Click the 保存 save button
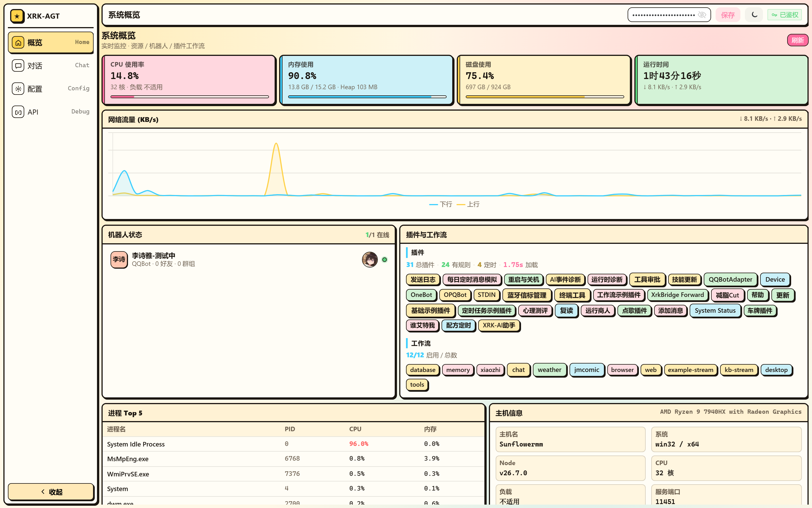812x508 pixels. coord(728,15)
